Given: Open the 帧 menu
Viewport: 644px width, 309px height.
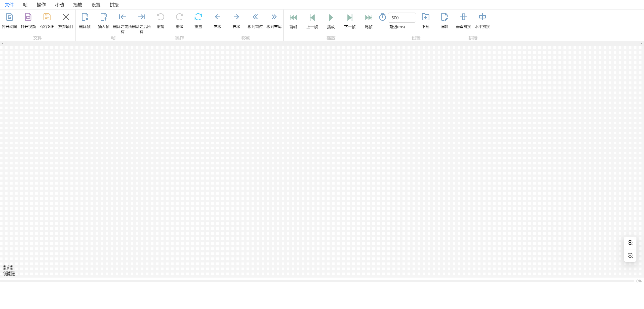Looking at the screenshot, I should click(25, 5).
